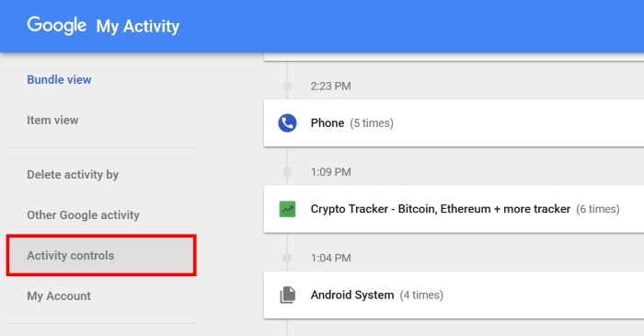644x336 pixels.
Task: Click the 2:23 PM timestamp label
Action: (x=331, y=87)
